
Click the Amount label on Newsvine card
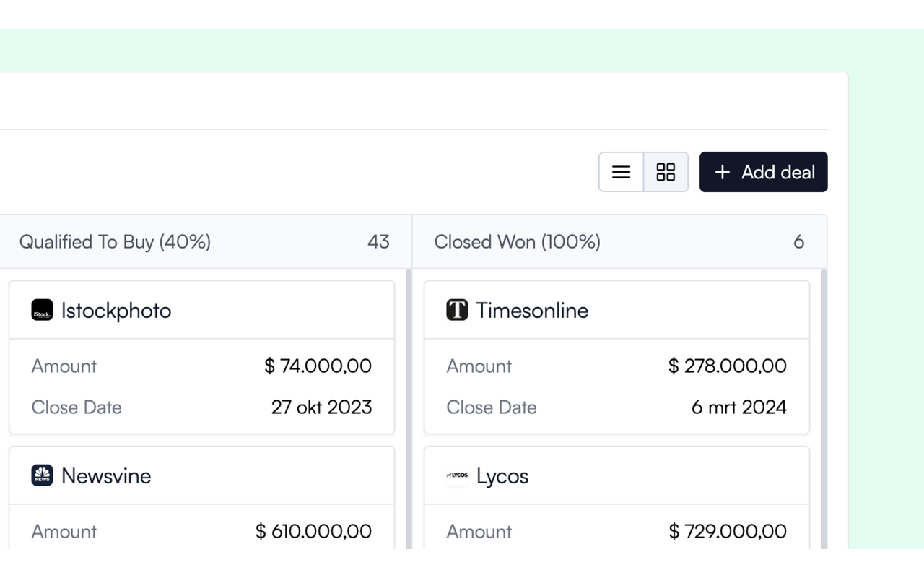pyautogui.click(x=64, y=531)
